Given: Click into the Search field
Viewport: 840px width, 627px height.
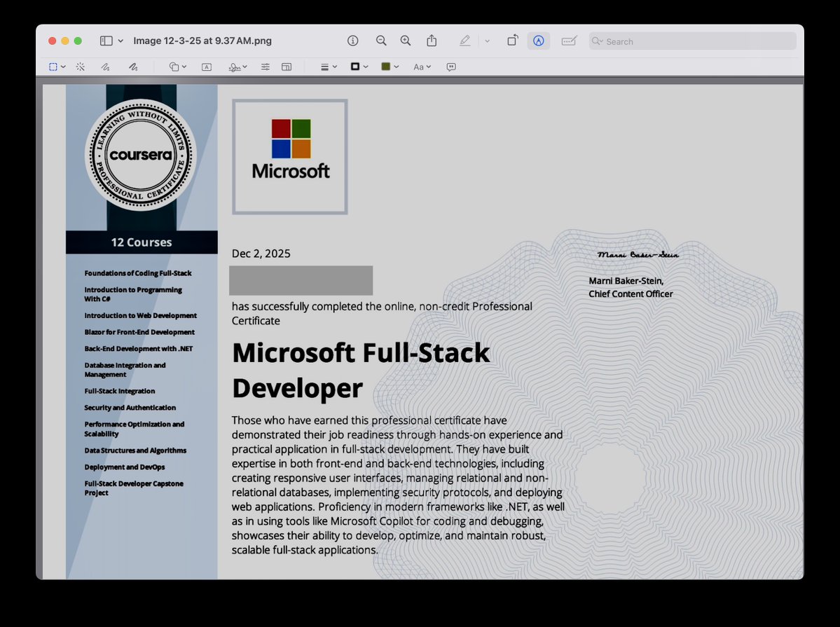Looking at the screenshot, I should click(693, 41).
